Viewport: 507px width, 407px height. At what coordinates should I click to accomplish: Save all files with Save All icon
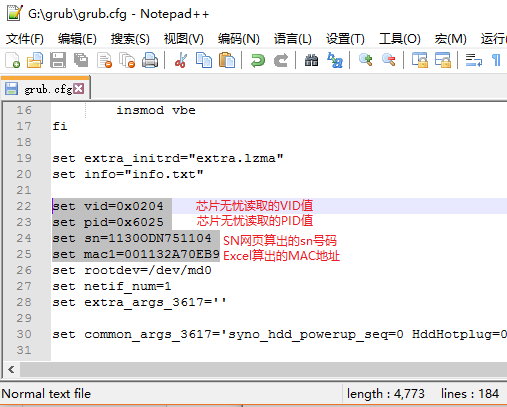coord(81,60)
